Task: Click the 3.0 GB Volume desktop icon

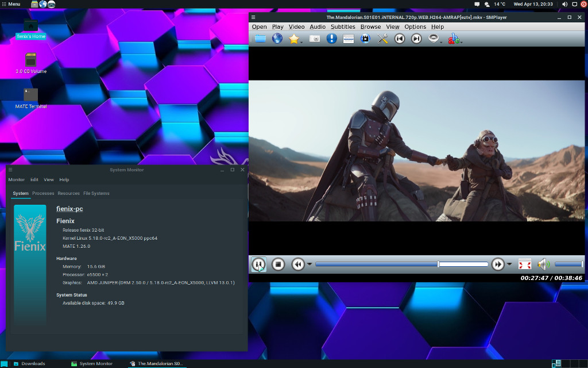Action: coord(31,63)
